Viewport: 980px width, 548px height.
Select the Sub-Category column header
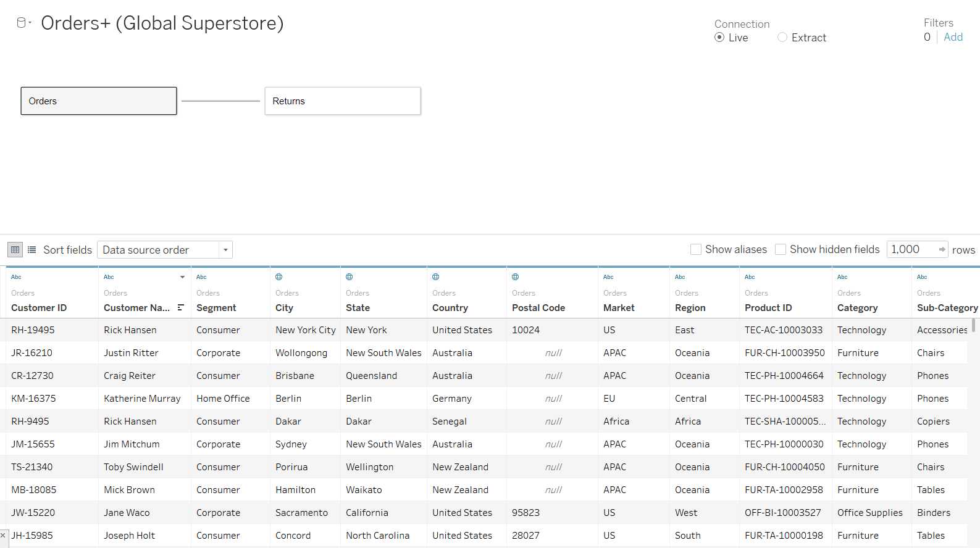947,307
